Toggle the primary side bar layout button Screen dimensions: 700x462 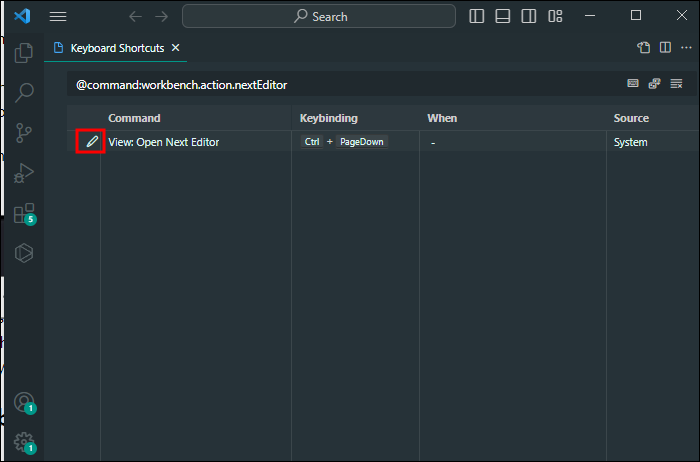pos(477,16)
